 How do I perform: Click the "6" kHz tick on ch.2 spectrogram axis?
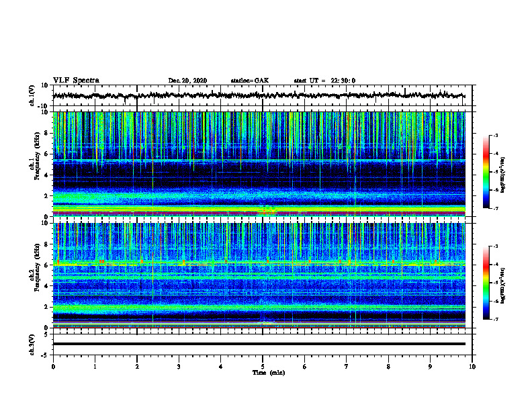pyautogui.click(x=46, y=265)
